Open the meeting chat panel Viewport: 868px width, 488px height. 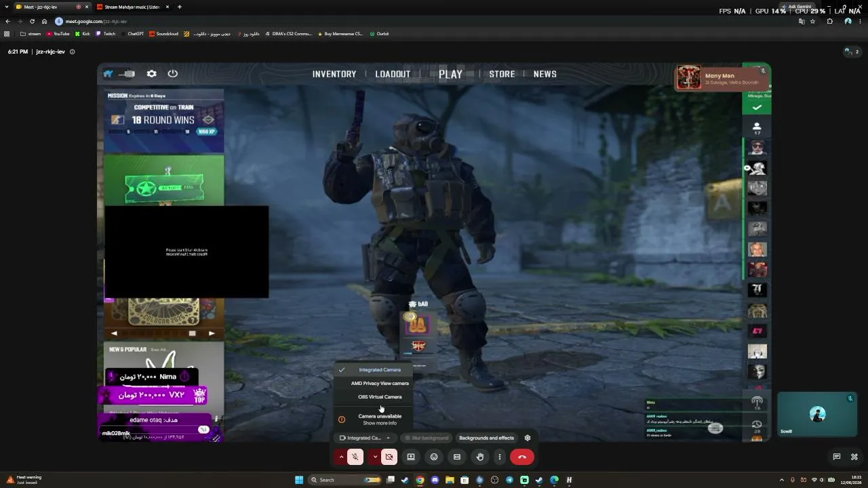[837, 457]
